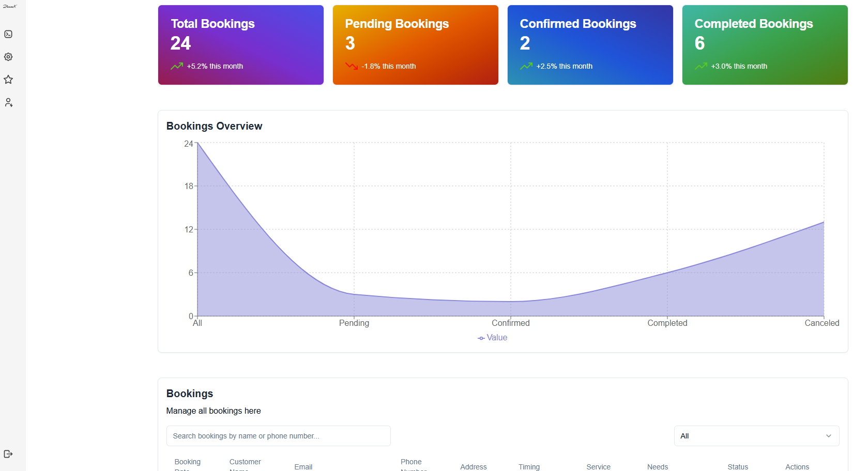Click the star icon in the sidebar
The image size is (868, 471).
coord(8,80)
